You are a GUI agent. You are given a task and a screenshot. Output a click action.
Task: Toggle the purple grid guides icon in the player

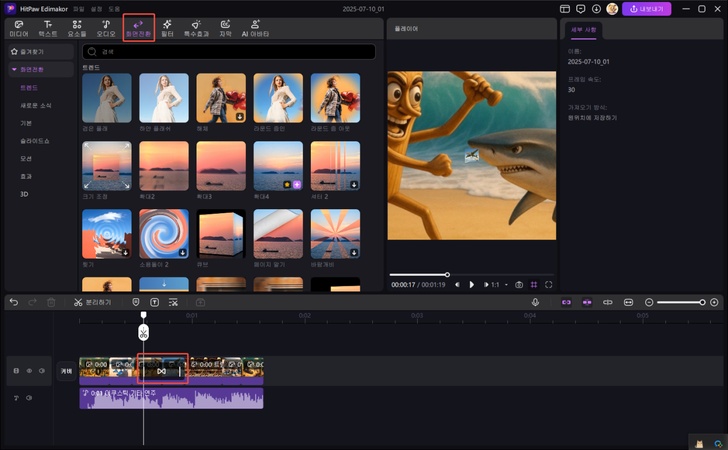point(534,285)
